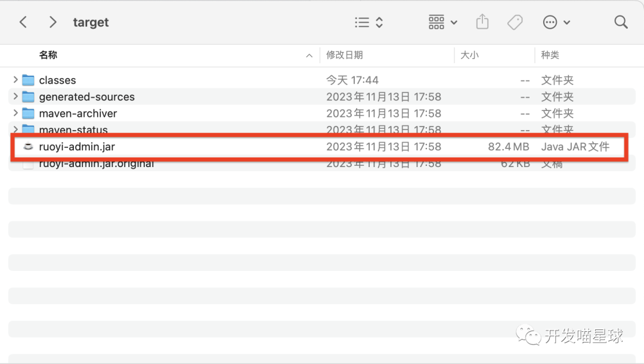Select the maven-archiver row name
644x364 pixels.
(78, 113)
